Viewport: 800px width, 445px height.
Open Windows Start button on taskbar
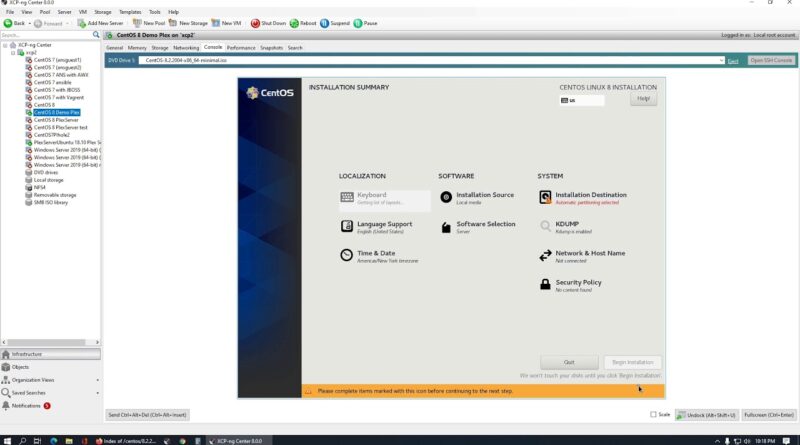click(7, 441)
